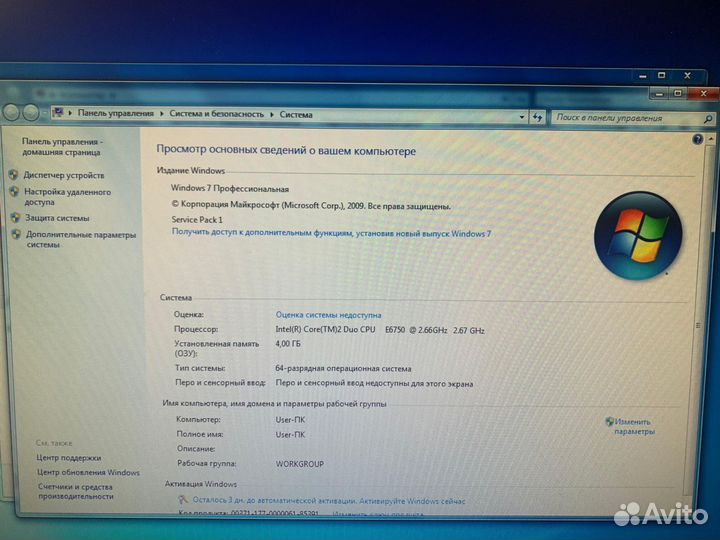Minimize the front System window
This screenshot has width=720, height=540.
659,94
